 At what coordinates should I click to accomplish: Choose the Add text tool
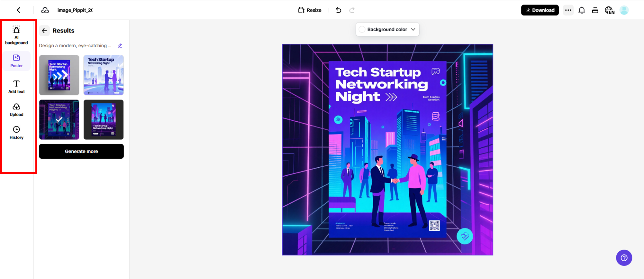(16, 87)
